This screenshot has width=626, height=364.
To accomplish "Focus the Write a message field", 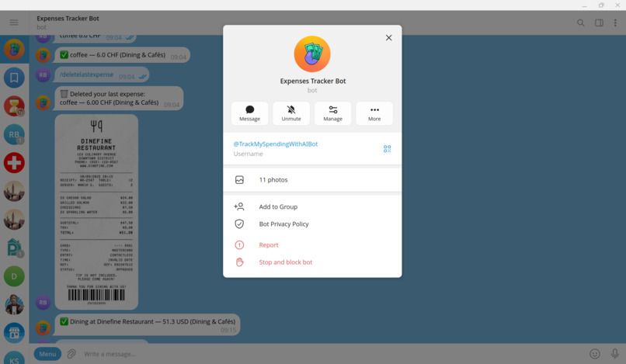I will (x=332, y=354).
